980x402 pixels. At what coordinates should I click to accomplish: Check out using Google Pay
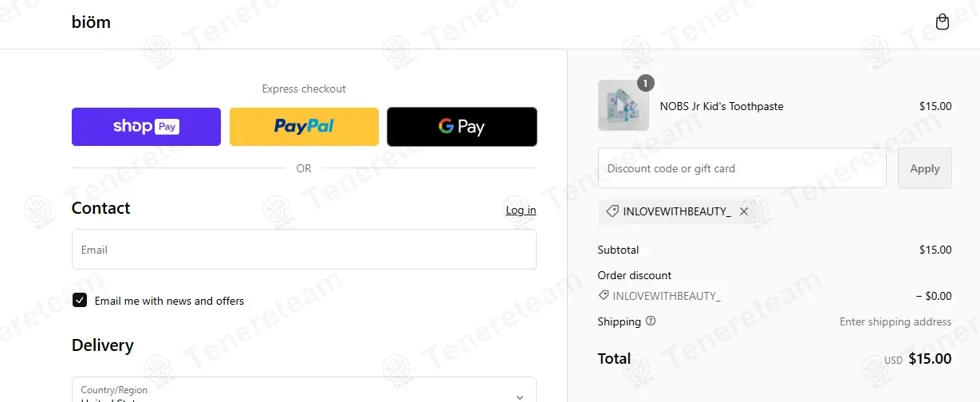[x=462, y=127]
